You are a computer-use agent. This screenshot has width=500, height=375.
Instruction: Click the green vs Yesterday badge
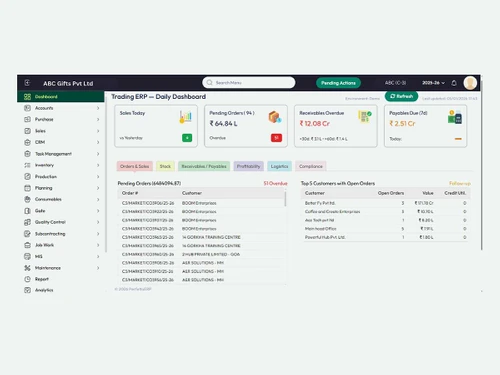click(187, 138)
